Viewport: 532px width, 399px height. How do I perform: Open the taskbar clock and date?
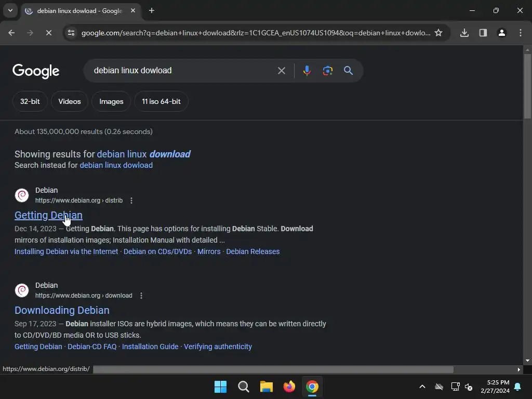(x=495, y=387)
